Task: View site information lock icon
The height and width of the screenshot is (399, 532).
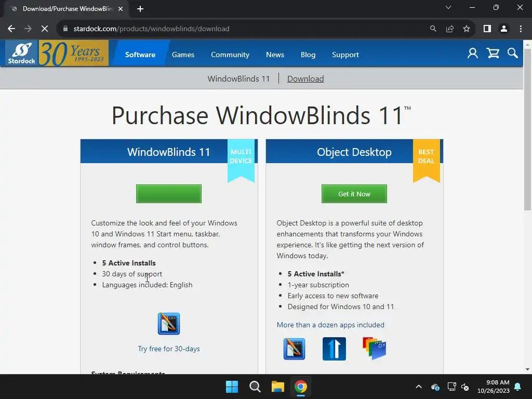Action: point(65,29)
